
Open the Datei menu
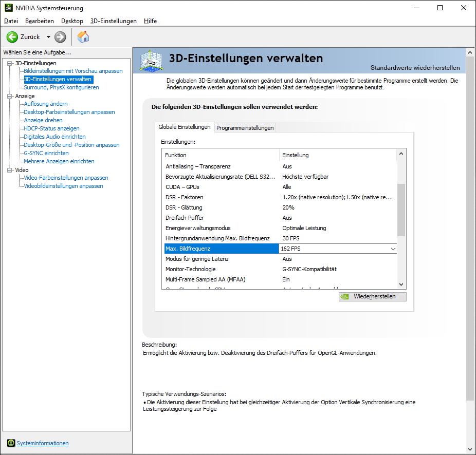11,21
